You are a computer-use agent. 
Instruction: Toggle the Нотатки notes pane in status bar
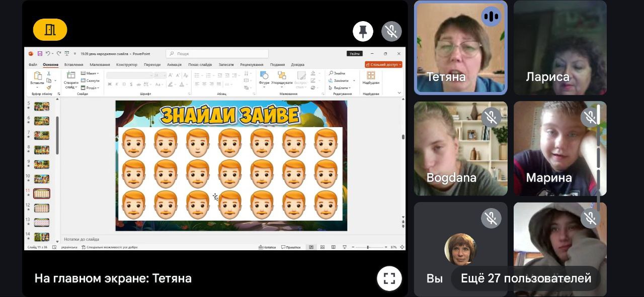(267, 247)
